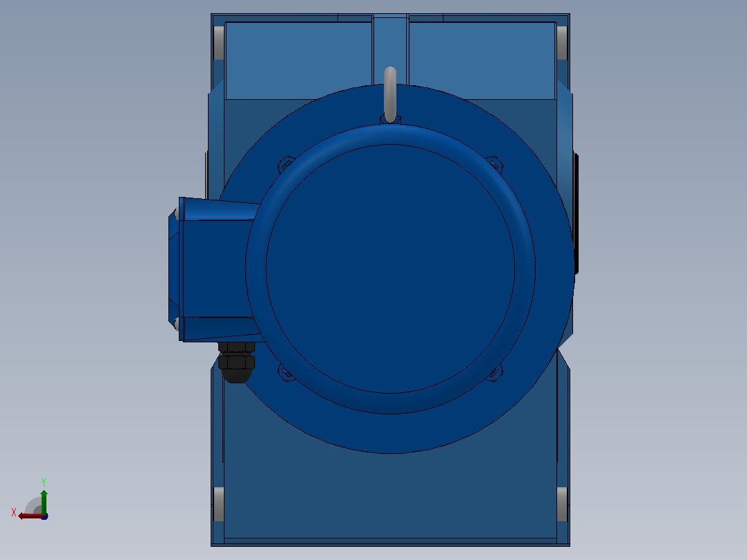Click the red X axis arrow of the triad
The image size is (747, 560).
[30, 516]
